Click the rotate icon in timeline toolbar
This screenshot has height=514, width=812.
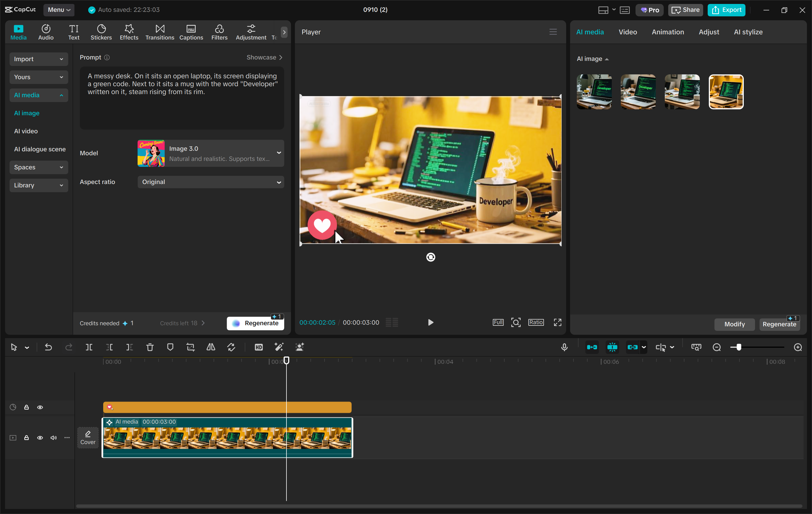pos(231,347)
